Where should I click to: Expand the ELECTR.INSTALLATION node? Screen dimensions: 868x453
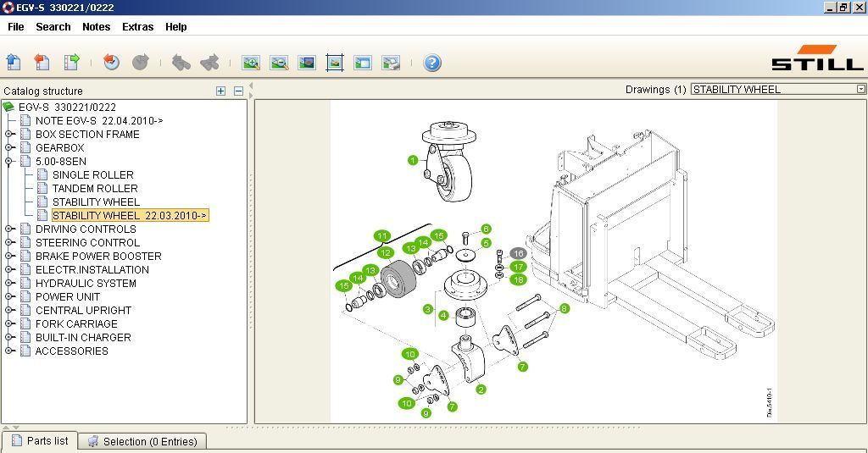tap(8, 269)
